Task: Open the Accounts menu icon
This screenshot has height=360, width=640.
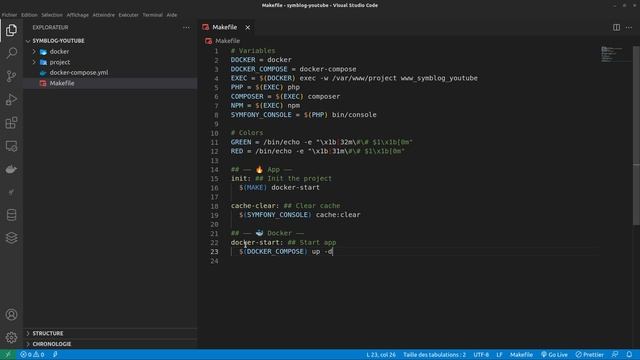Action: 11,315
